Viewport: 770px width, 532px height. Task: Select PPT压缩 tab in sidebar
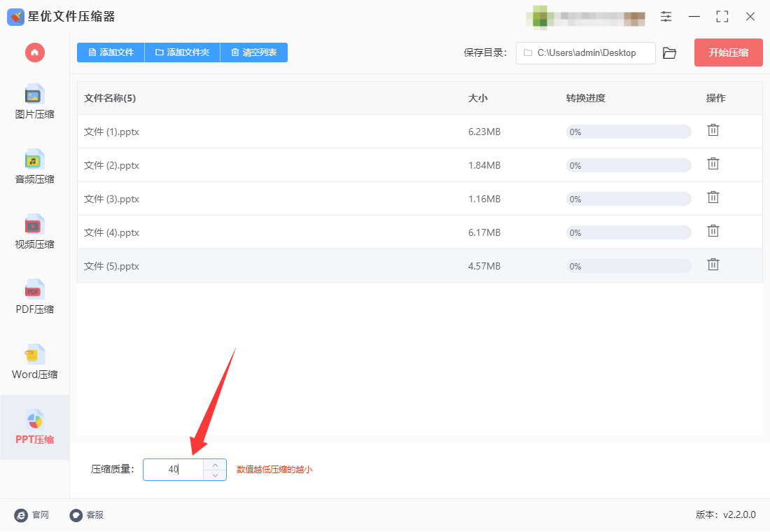click(x=34, y=427)
